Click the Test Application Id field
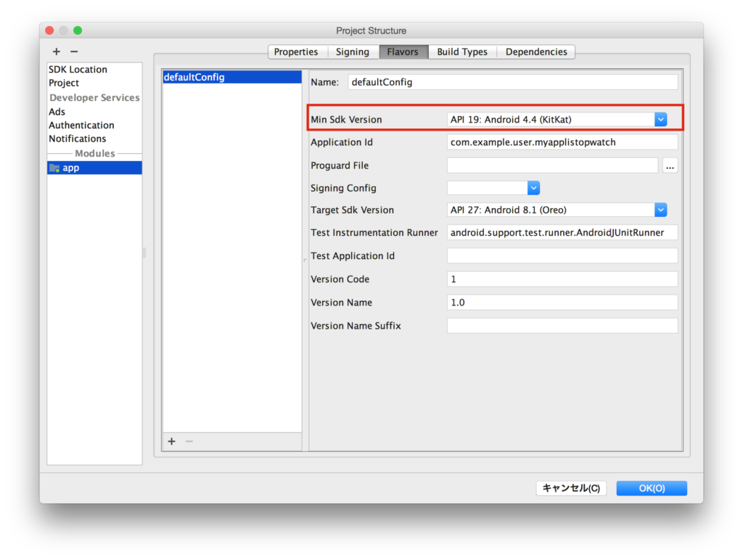 point(562,256)
